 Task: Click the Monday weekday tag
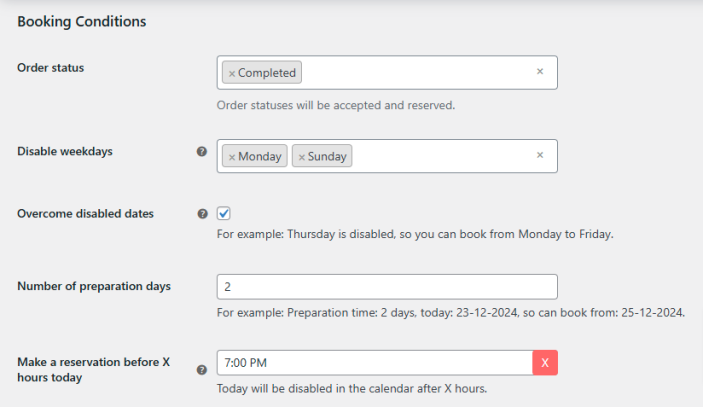click(260, 157)
